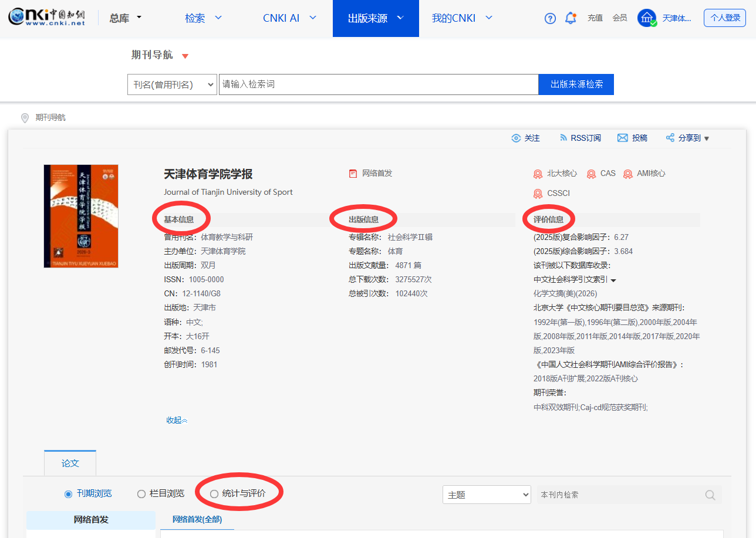Click the 创刊时间 value 1981
Viewport: 756px width, 538px height.
pyautogui.click(x=209, y=365)
